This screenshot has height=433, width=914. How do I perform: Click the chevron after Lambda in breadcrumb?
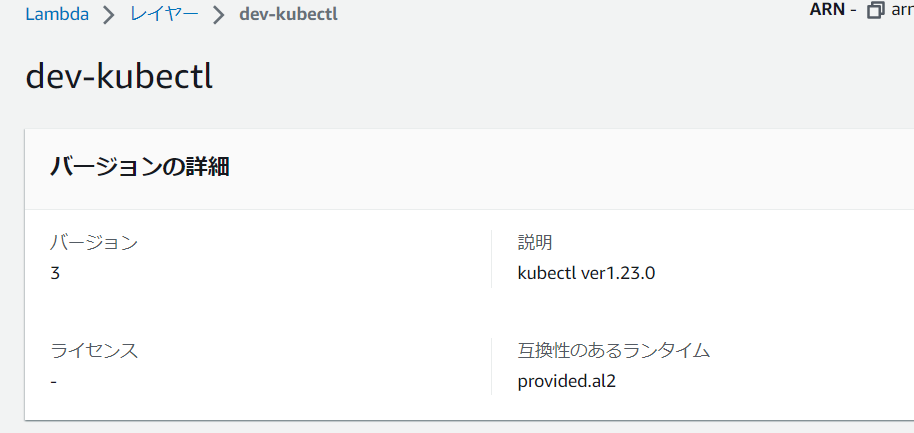pyautogui.click(x=110, y=17)
